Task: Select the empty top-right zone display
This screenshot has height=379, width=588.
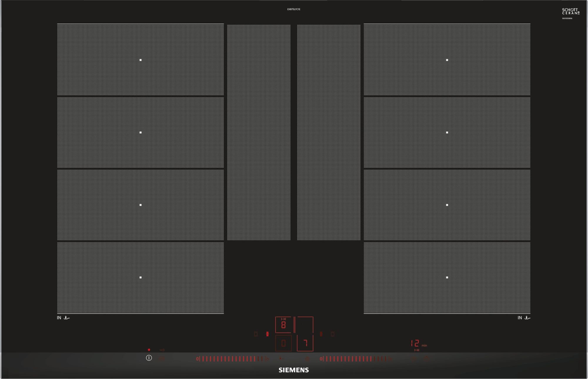Action: coord(305,325)
